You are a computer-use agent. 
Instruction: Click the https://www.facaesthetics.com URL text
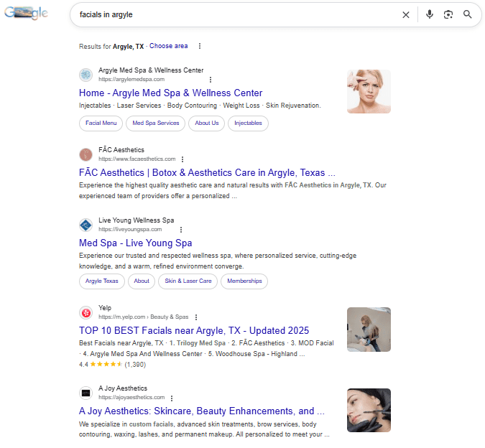pos(137,159)
